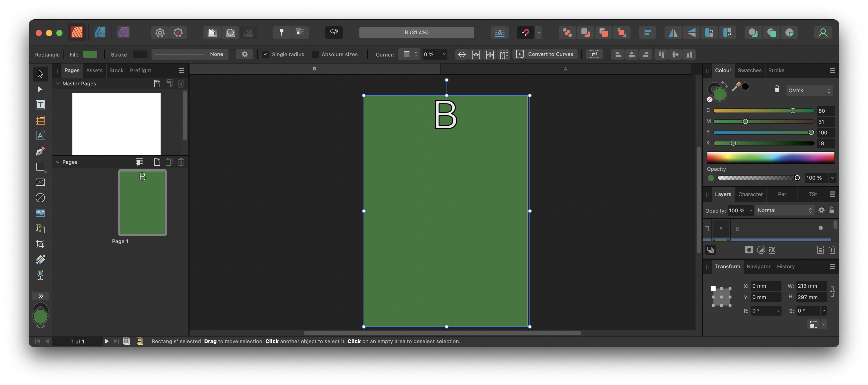Click the master page white thumbnail
868x385 pixels.
coord(116,124)
